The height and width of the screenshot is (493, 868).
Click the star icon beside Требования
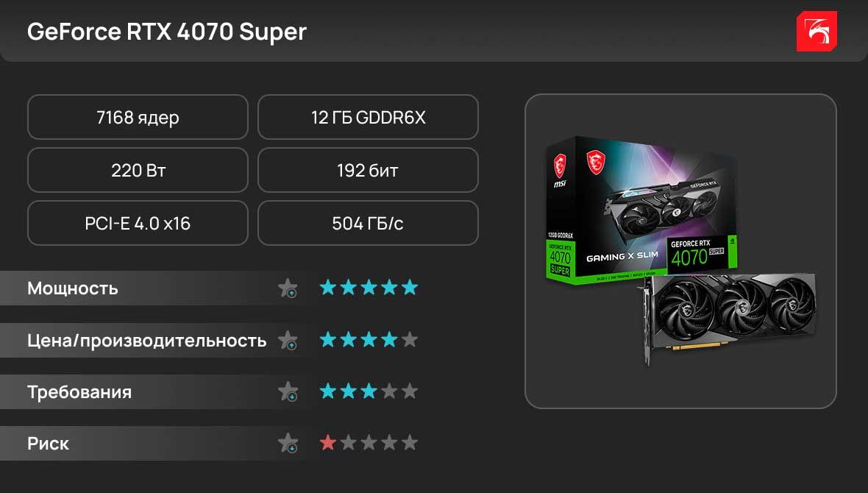288,391
